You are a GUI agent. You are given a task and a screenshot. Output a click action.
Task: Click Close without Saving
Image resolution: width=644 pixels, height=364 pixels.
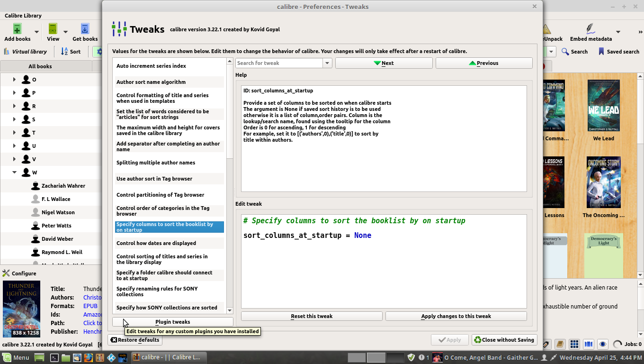click(504, 340)
